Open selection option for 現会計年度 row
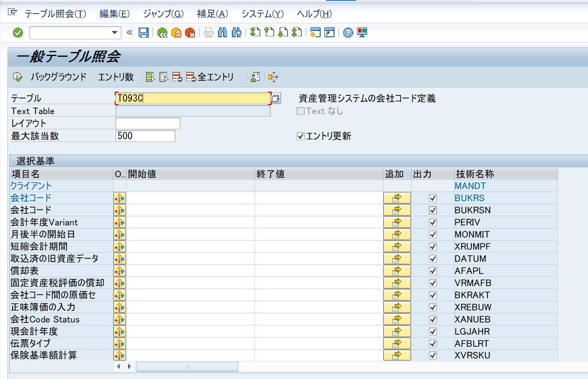The image size is (588, 379). click(120, 332)
